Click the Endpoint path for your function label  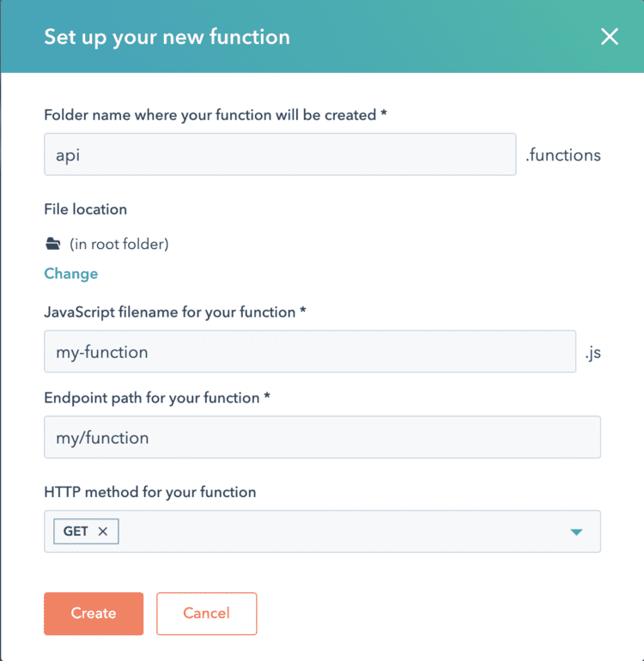157,398
